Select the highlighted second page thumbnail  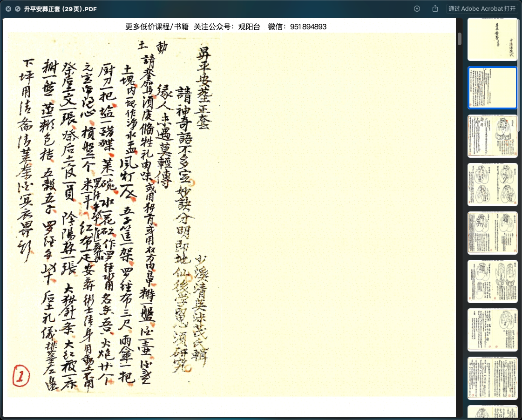[492, 88]
